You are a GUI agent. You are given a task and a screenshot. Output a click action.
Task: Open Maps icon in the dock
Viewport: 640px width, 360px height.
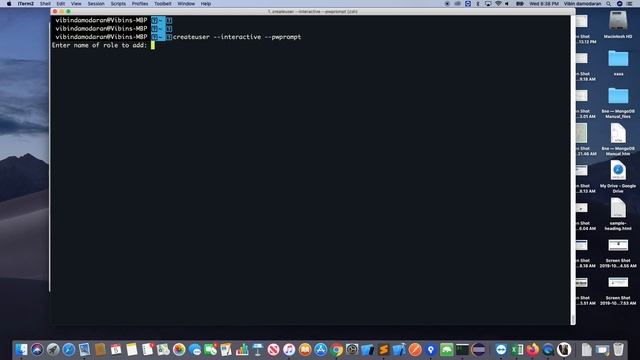(x=163, y=349)
